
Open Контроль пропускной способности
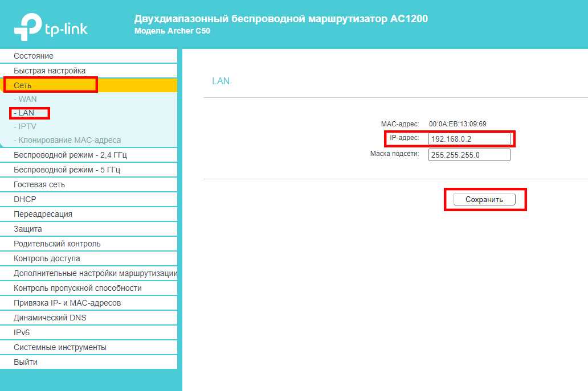pyautogui.click(x=77, y=288)
